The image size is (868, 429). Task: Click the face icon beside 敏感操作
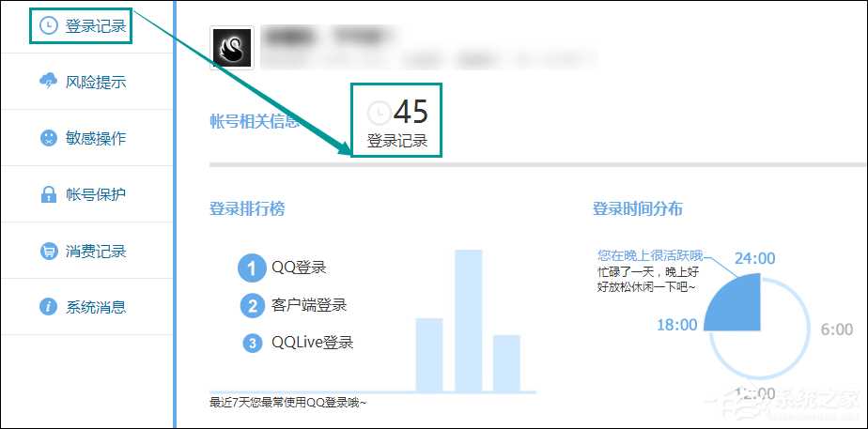49,138
